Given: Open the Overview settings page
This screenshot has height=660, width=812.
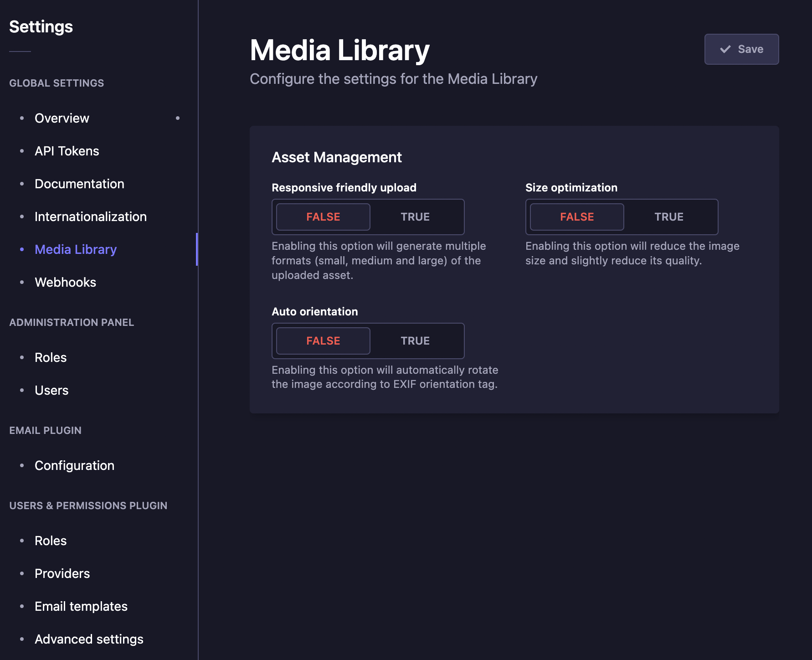Looking at the screenshot, I should pos(62,118).
